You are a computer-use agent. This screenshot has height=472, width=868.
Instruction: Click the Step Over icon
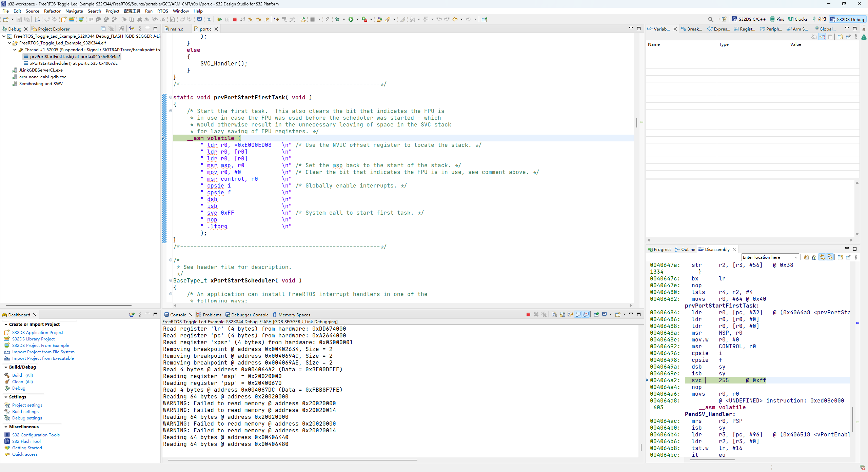coord(258,19)
